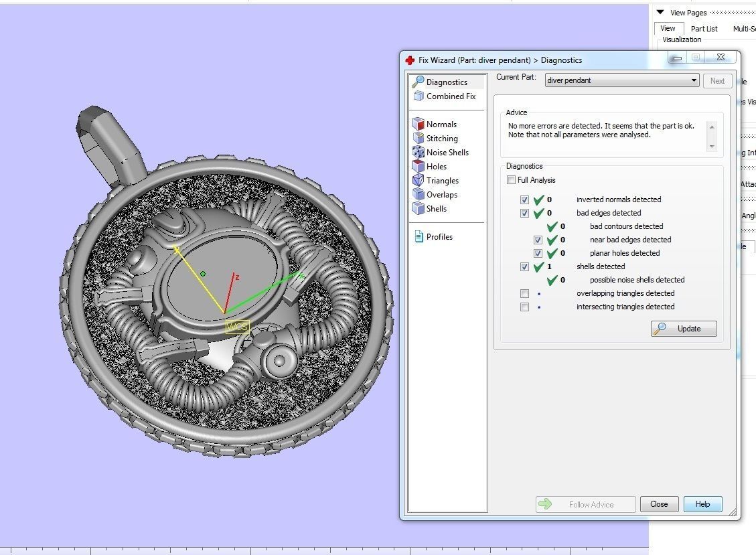Click the Help button

[702, 504]
